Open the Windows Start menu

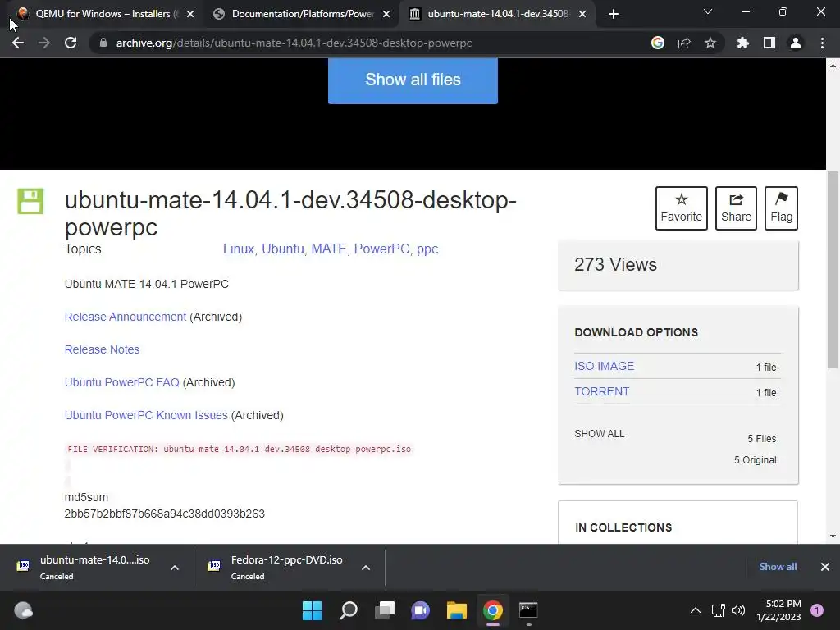pyautogui.click(x=312, y=610)
